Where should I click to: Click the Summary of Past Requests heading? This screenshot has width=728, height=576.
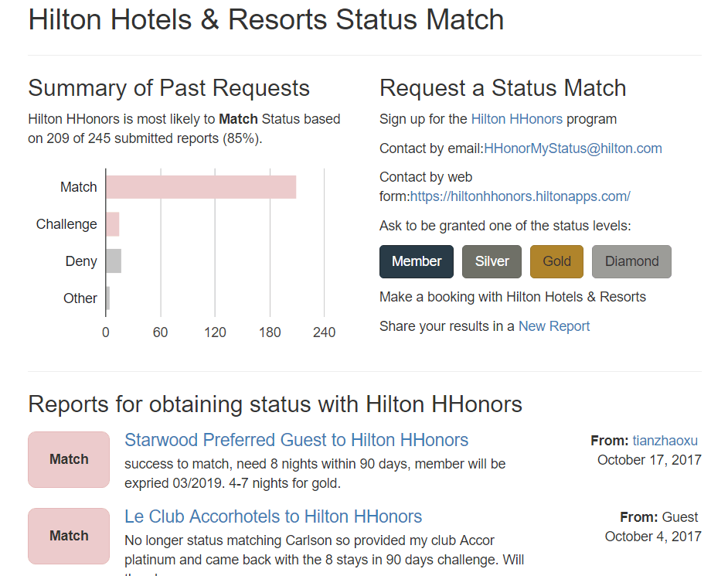[168, 88]
